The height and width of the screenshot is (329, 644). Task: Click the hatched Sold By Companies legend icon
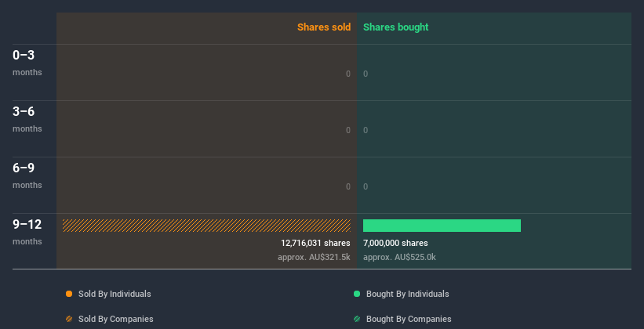click(69, 319)
